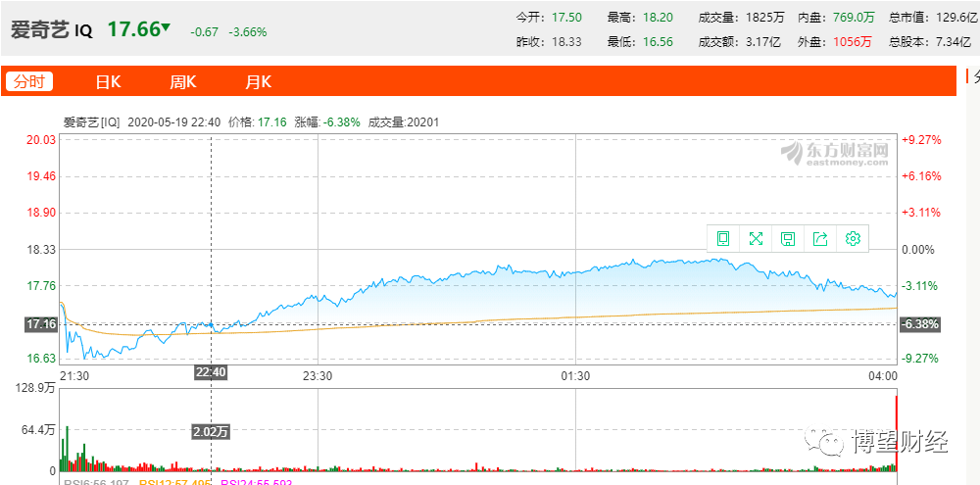The height and width of the screenshot is (485, 980).
Task: Save the chart using floppy disk icon
Action: 788,238
